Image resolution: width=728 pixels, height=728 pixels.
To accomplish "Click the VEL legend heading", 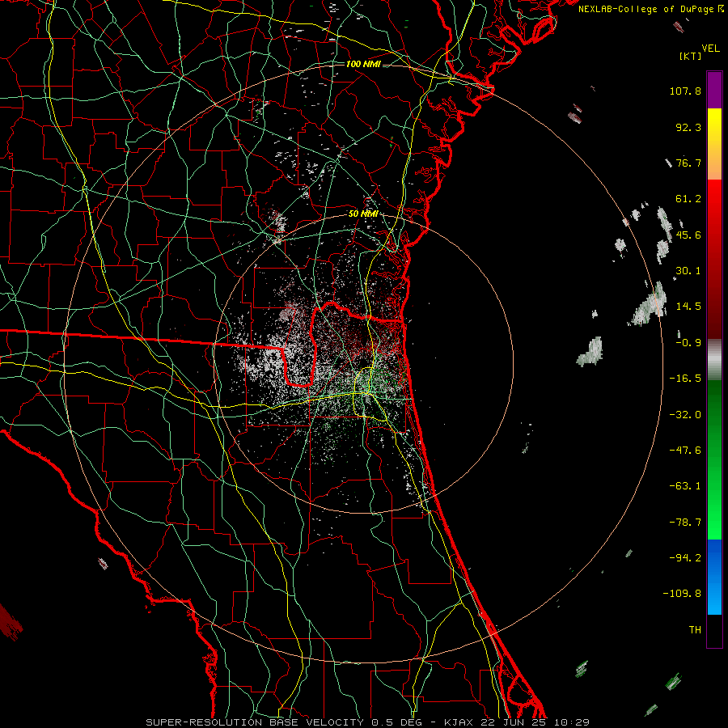I will [x=711, y=49].
